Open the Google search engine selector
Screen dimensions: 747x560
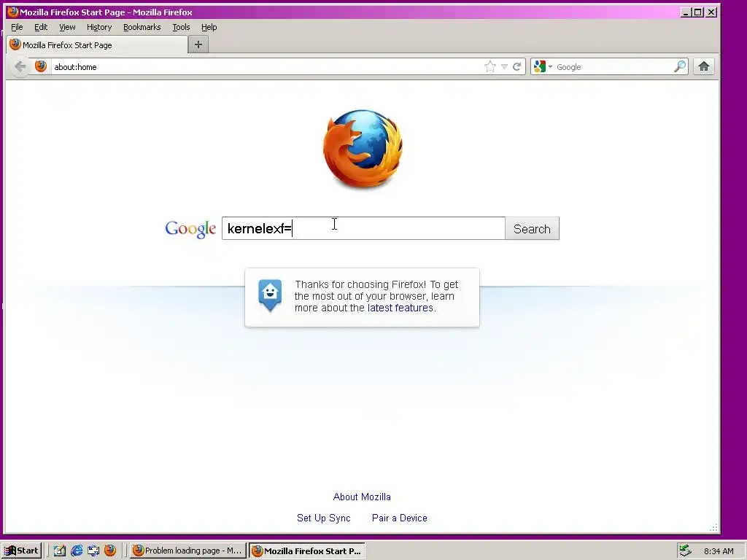(x=543, y=66)
